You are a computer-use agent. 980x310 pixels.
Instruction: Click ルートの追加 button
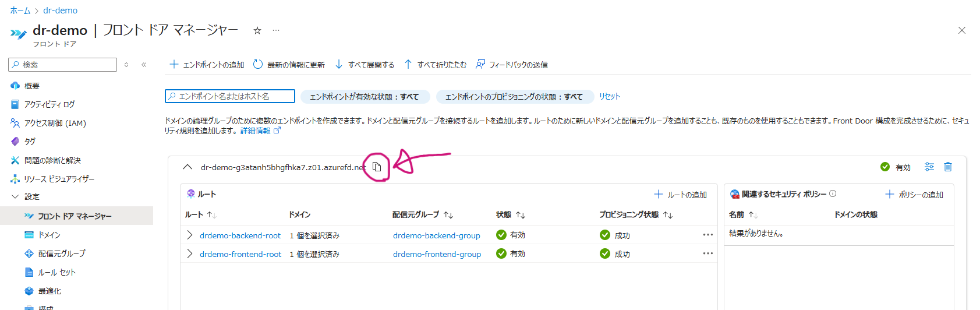[680, 195]
